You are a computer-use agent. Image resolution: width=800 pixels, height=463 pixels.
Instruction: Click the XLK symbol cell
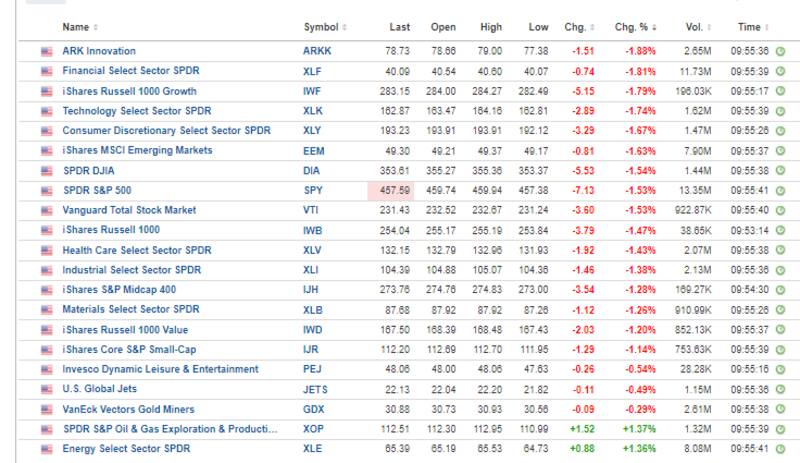pos(314,111)
